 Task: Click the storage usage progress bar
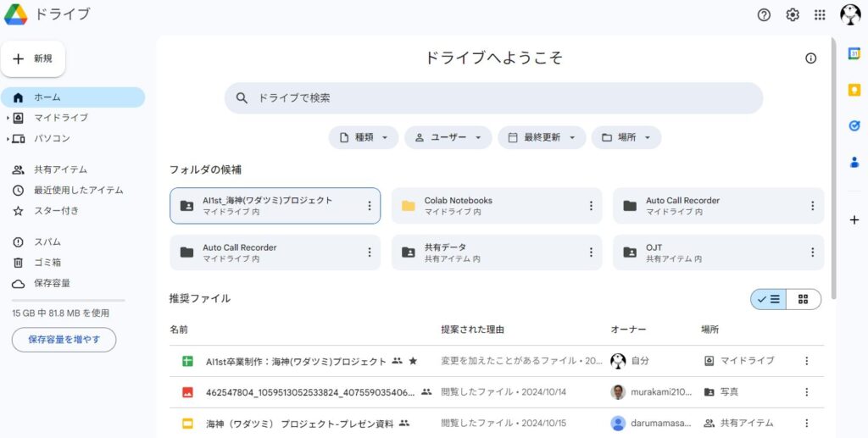pyautogui.click(x=69, y=300)
